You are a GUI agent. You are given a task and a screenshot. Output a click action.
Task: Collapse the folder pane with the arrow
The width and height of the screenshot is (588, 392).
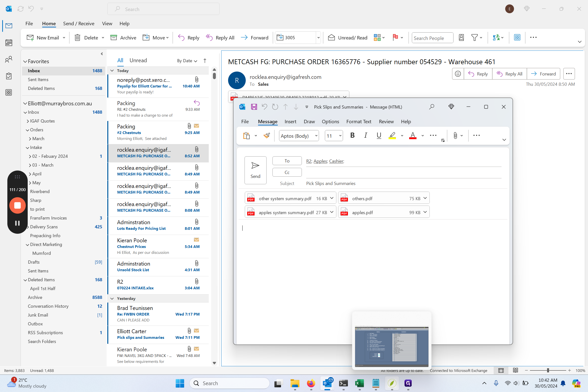point(102,54)
